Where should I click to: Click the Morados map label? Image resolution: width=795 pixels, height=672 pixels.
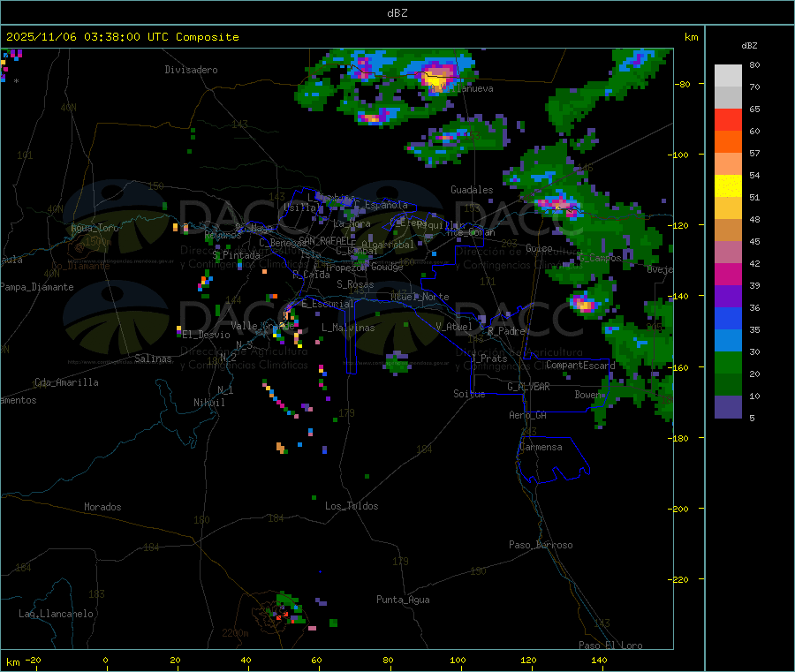(103, 507)
